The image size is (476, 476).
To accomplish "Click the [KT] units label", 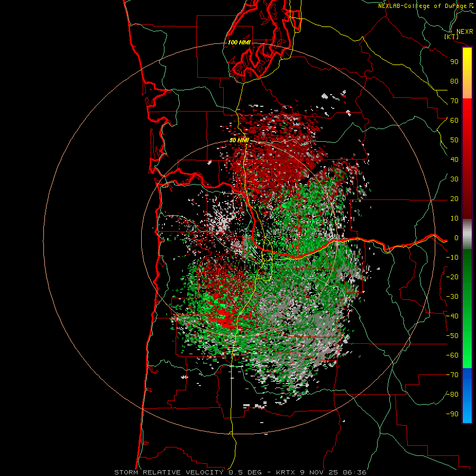I will point(452,36).
